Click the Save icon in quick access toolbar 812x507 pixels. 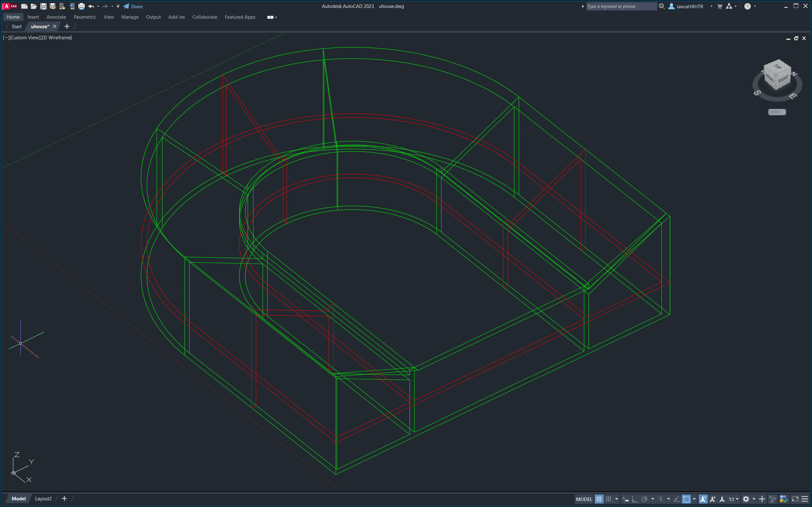[43, 6]
